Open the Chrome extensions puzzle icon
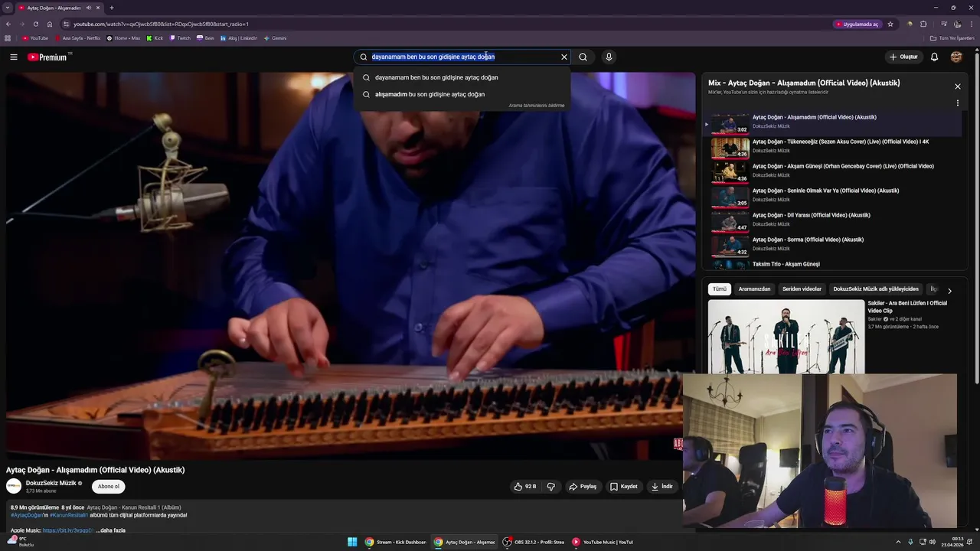The height and width of the screenshot is (551, 980). coord(923,24)
